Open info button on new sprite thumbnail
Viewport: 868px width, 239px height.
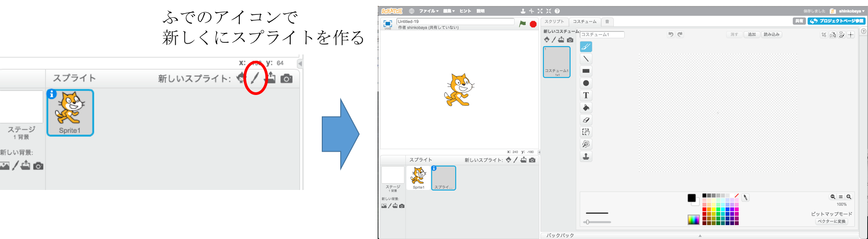(434, 168)
